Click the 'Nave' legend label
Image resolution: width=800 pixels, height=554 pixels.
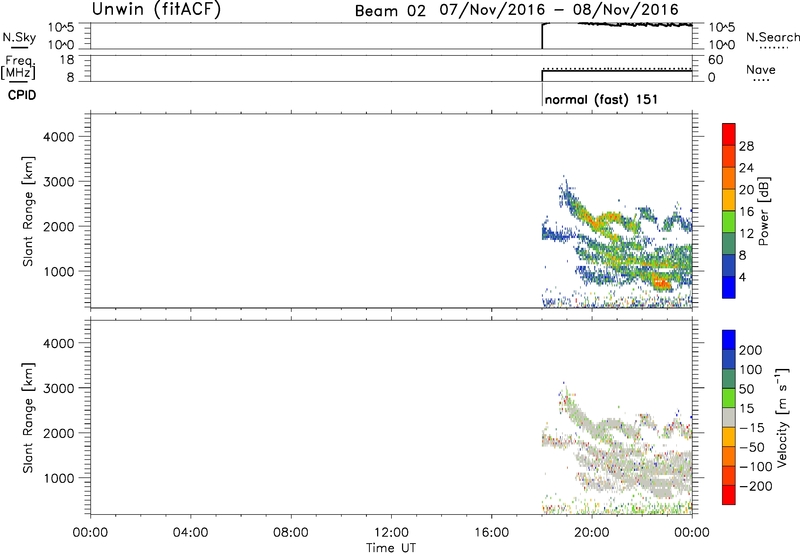point(760,69)
